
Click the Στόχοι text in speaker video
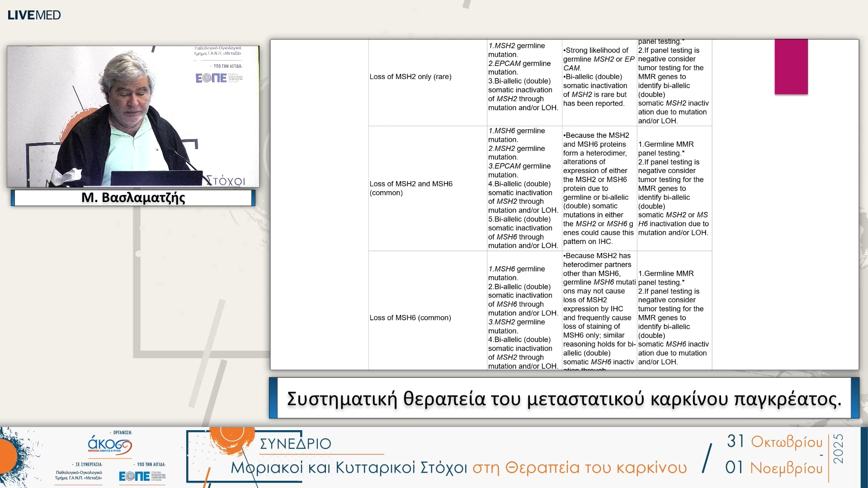click(x=226, y=181)
